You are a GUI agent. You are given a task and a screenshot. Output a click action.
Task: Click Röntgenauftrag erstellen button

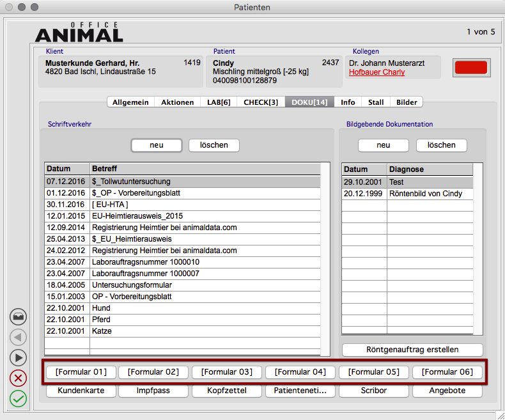(412, 350)
